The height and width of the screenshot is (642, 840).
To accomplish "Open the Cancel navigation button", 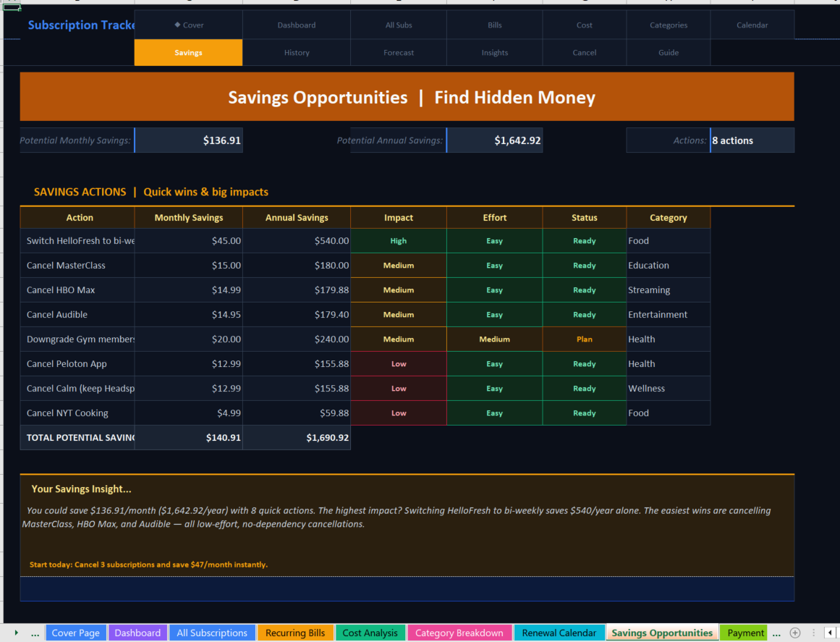I will (x=585, y=53).
